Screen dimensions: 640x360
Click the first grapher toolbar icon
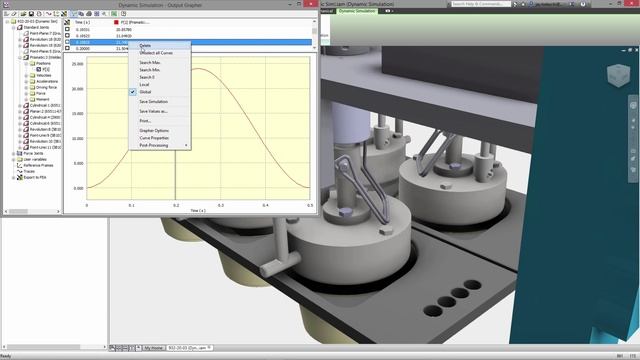coord(6,14)
